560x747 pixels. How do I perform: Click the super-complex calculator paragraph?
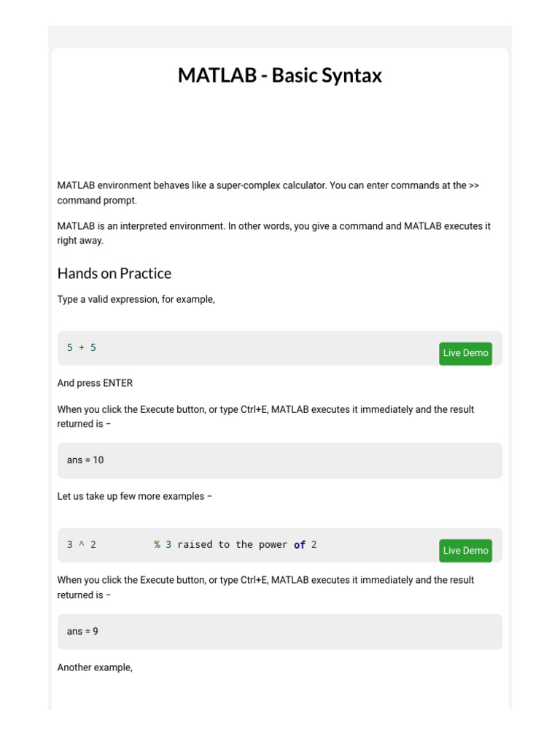tap(262, 186)
